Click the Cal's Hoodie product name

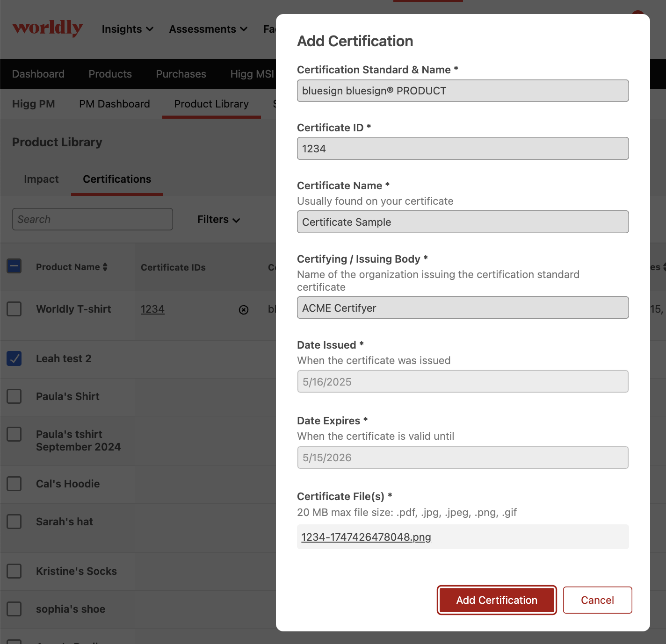pos(68,484)
